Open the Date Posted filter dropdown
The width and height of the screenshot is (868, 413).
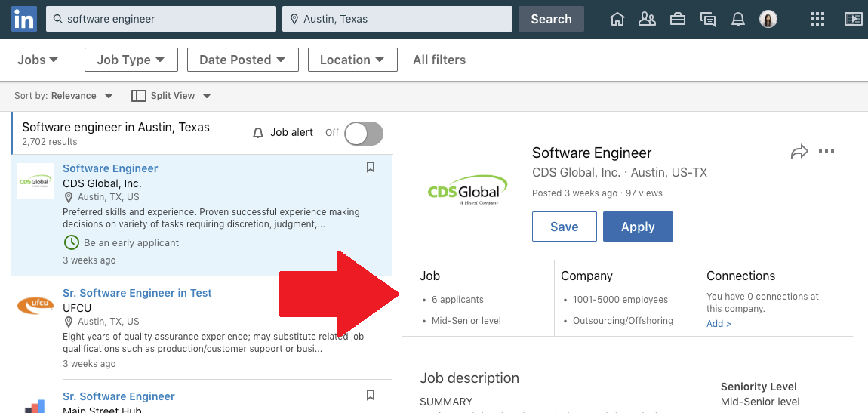point(242,60)
